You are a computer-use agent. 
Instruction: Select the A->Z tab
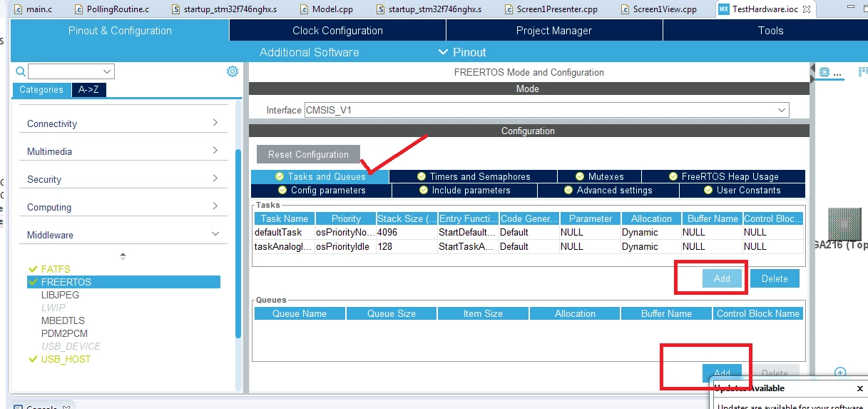coord(88,90)
